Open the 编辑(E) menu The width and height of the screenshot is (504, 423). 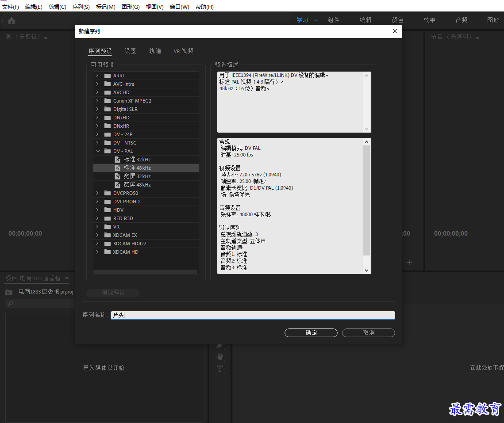(x=34, y=7)
